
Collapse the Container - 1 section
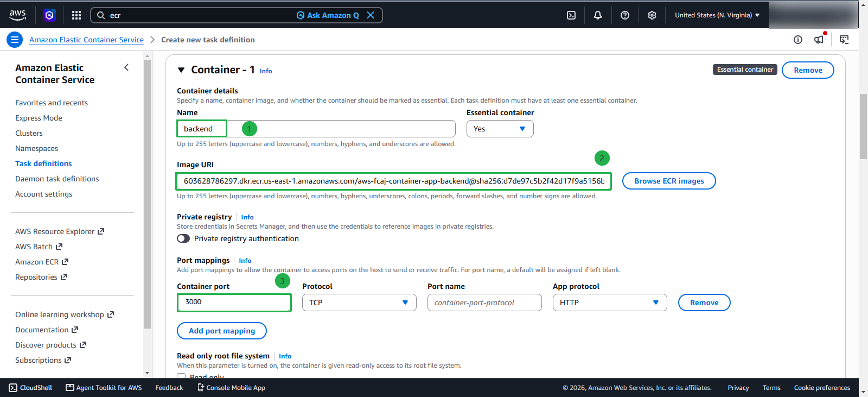point(181,70)
